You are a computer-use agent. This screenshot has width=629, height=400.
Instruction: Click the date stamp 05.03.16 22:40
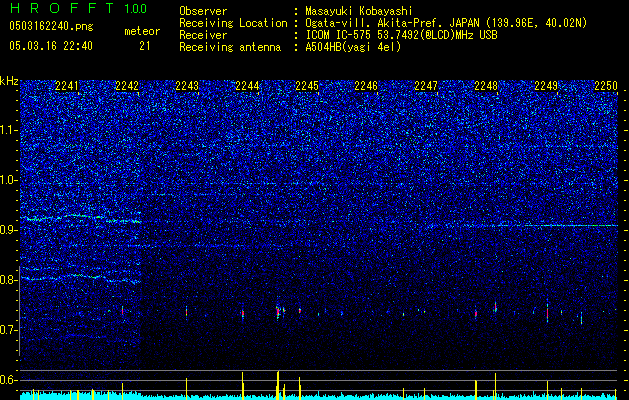pos(51,46)
